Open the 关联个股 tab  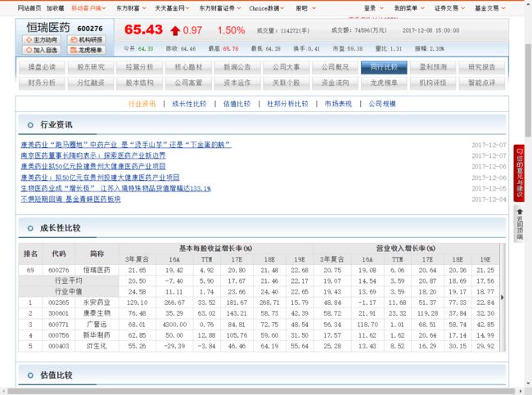coord(286,83)
